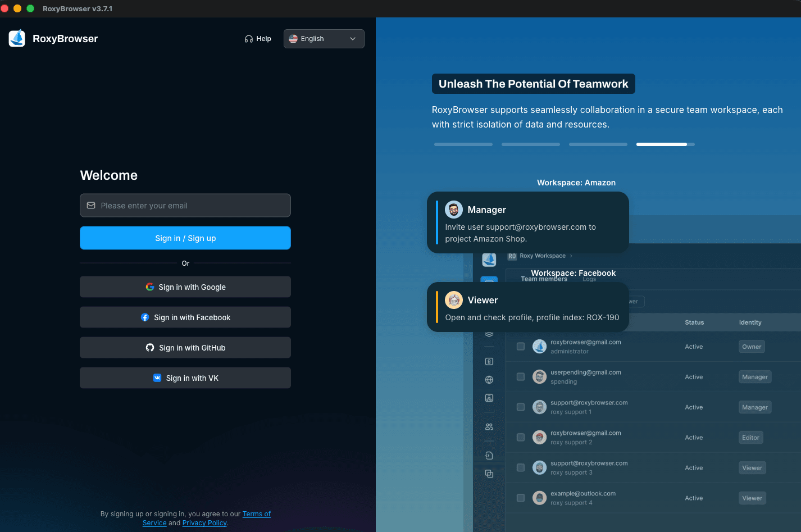The image size is (801, 532).
Task: Select the roxy support 1 row checkbox
Action: (x=521, y=407)
